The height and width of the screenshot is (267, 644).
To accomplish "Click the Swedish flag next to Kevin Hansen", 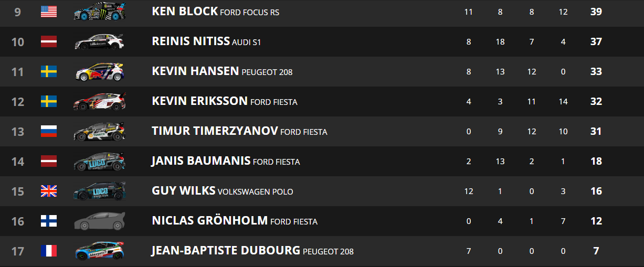I will pos(49,71).
